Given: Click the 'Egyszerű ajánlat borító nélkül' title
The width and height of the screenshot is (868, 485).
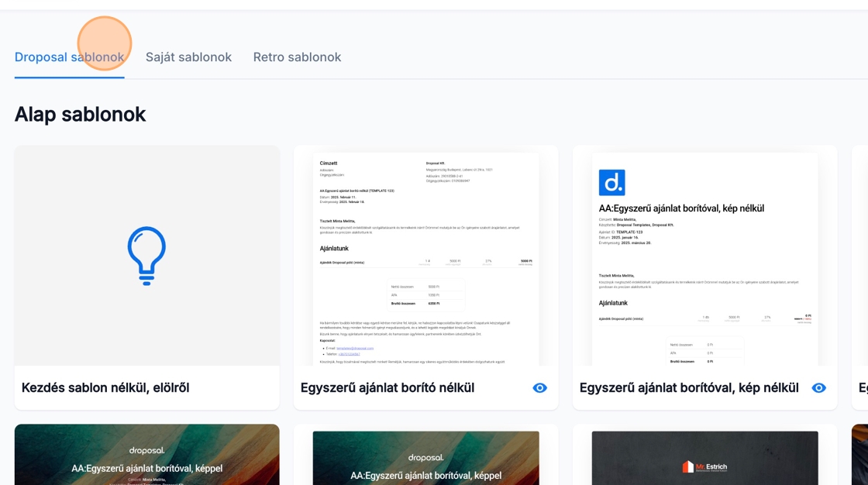Looking at the screenshot, I should [x=387, y=388].
